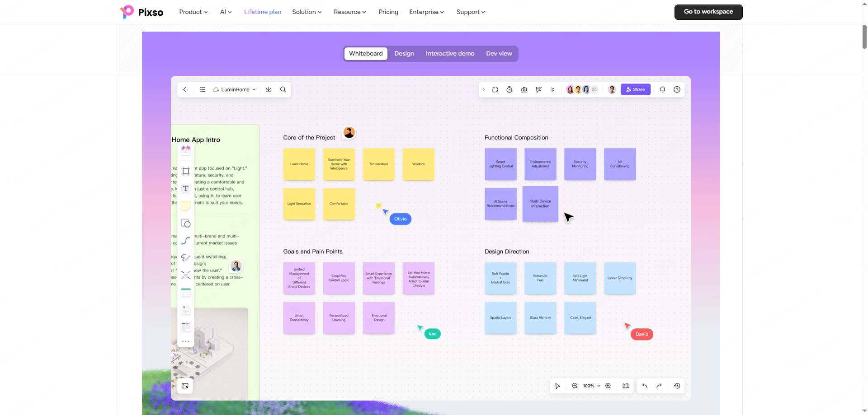Click the Pixso logo
This screenshot has width=868, height=415.
click(142, 12)
